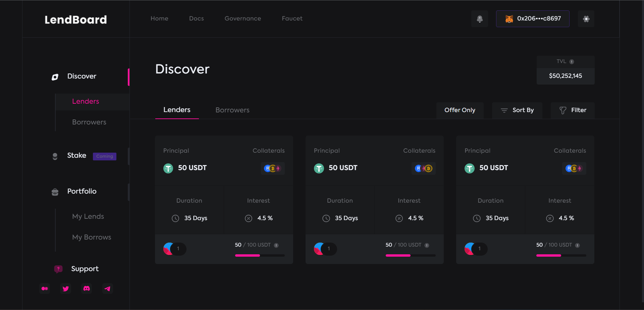This screenshot has height=310, width=644.
Task: Click the duration clock icon in the first card
Action: click(x=175, y=218)
